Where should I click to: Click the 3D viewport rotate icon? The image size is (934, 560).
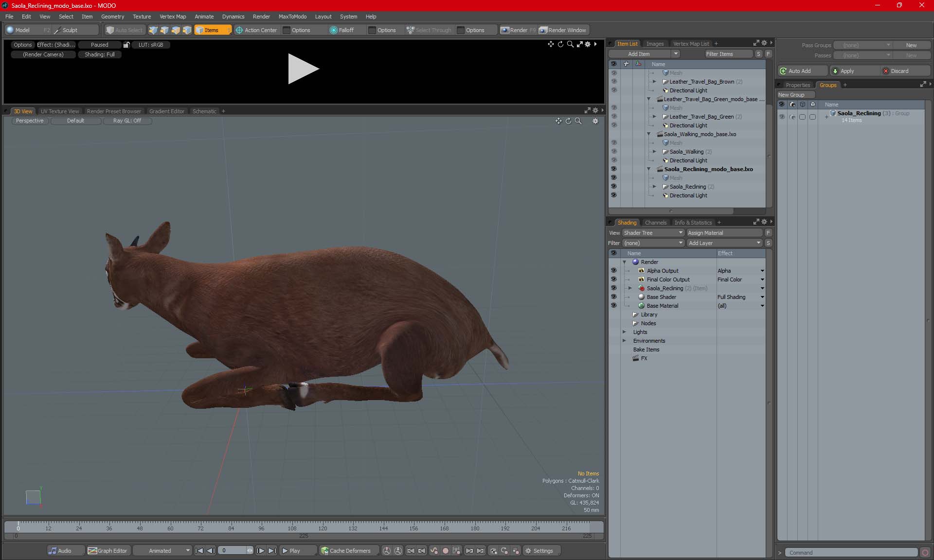pyautogui.click(x=568, y=121)
